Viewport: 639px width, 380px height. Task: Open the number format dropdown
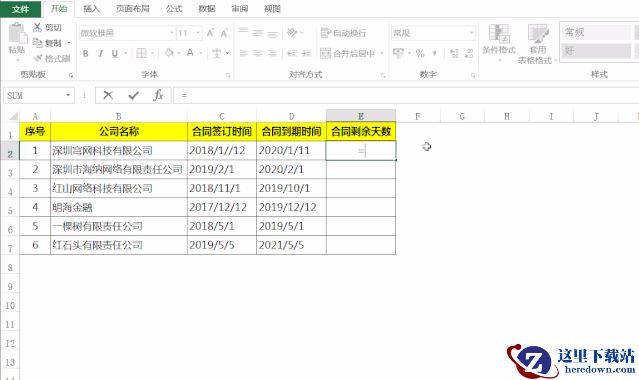coord(472,33)
